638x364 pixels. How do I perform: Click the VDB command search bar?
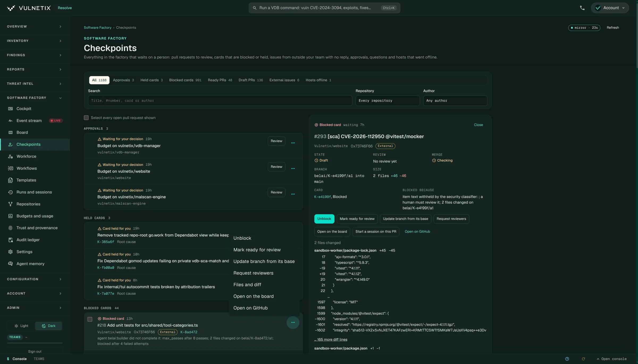[x=324, y=8]
